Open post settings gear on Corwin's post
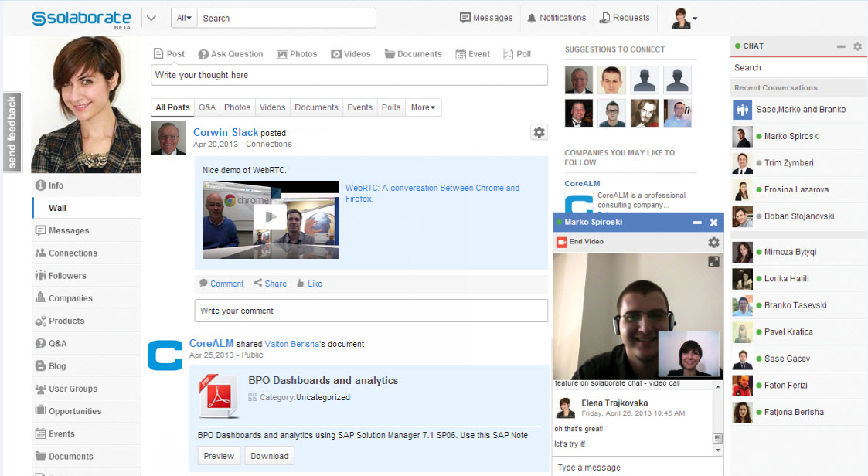Screen dimensions: 868x476 [x=539, y=132]
